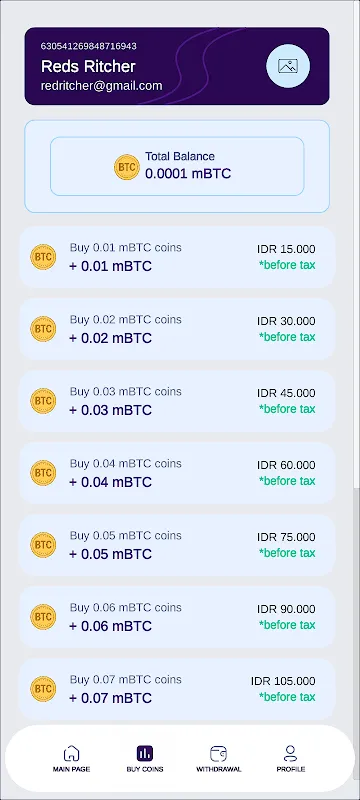Viewport: 360px width, 800px height.
Task: Click the IDR 15.000 price
Action: pos(286,249)
